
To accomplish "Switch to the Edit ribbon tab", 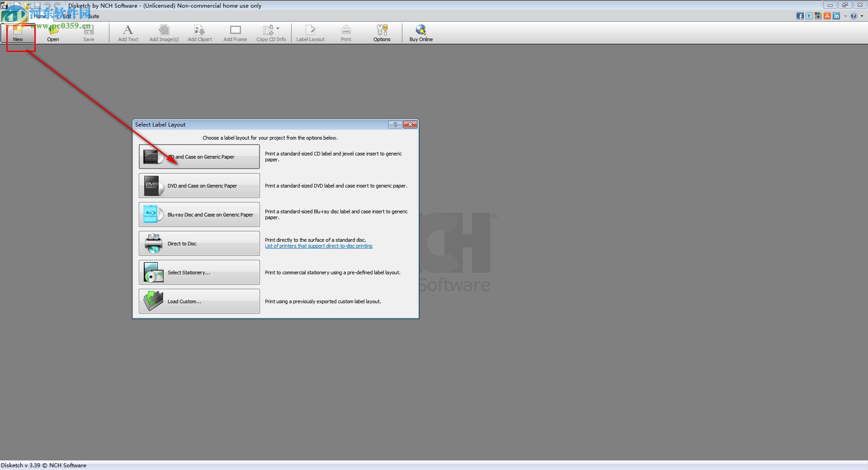I will point(67,16).
